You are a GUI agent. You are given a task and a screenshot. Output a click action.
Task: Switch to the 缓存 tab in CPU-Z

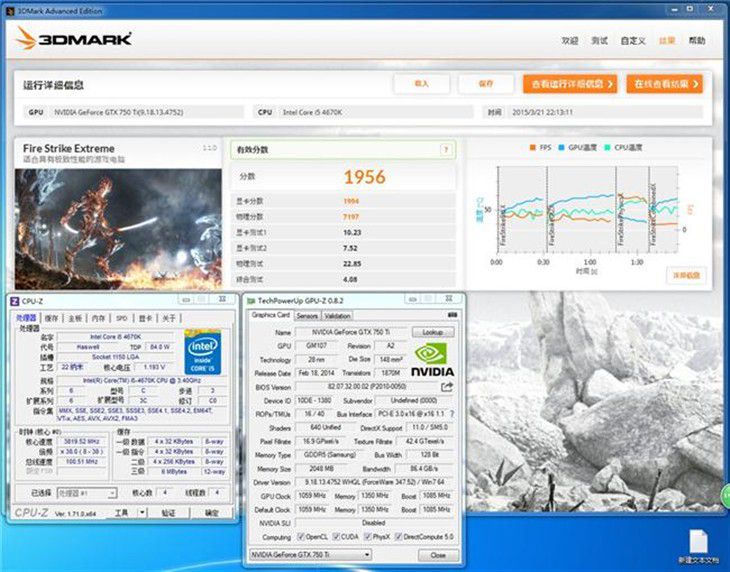52,318
